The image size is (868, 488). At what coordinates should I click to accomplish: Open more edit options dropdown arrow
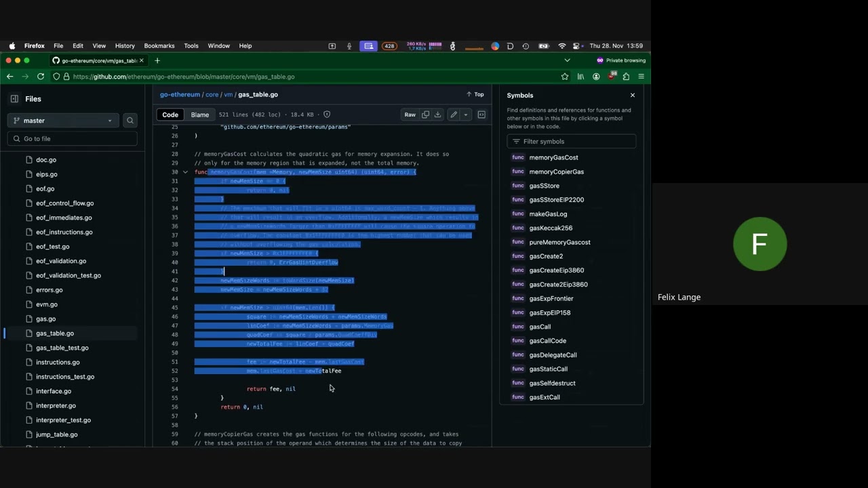[x=465, y=115]
